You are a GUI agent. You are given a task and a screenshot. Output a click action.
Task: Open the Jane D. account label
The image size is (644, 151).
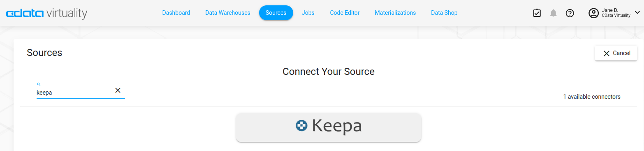[x=616, y=13]
